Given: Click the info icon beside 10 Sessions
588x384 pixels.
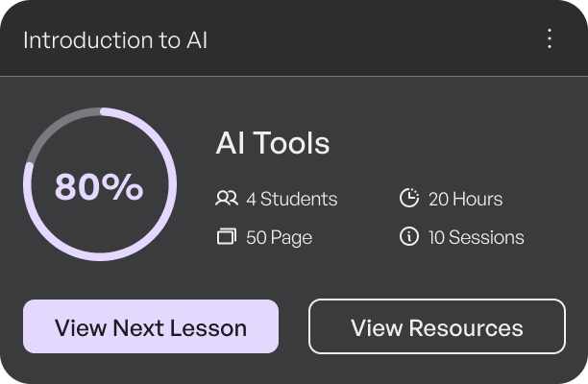Looking at the screenshot, I should coord(409,237).
